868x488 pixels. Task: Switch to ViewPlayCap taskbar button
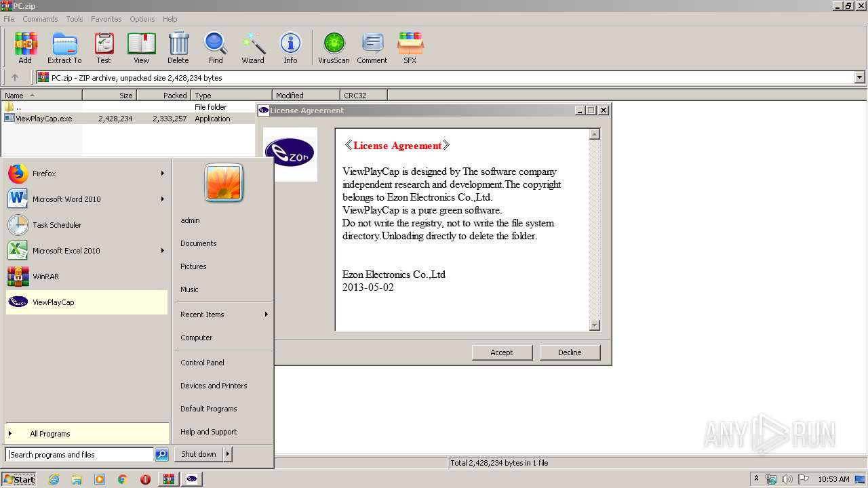point(192,479)
